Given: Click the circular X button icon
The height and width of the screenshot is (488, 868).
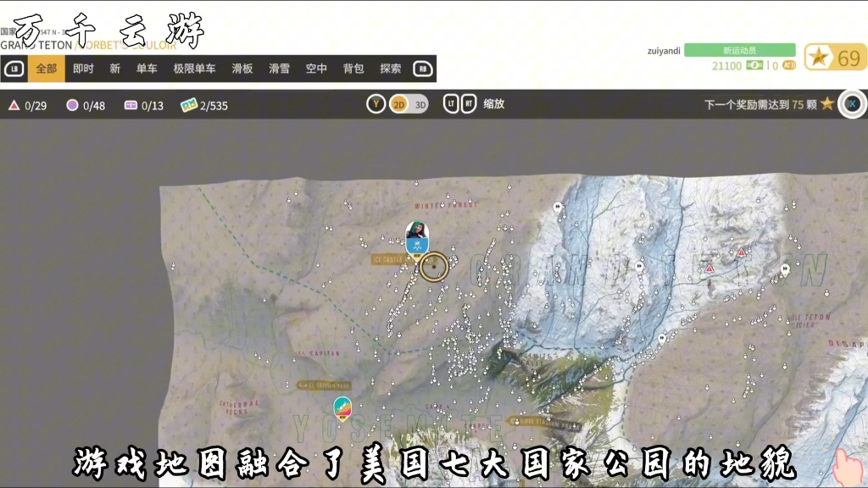Looking at the screenshot, I should 853,103.
